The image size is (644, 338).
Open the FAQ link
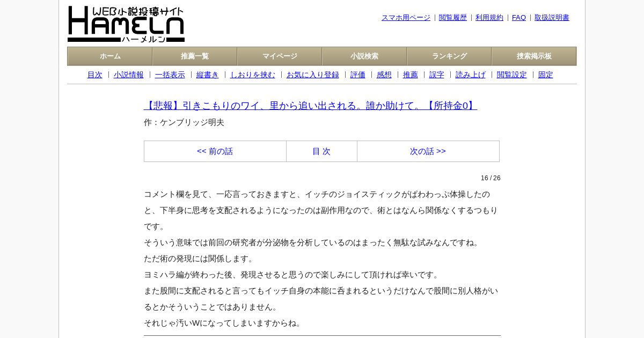pos(519,18)
